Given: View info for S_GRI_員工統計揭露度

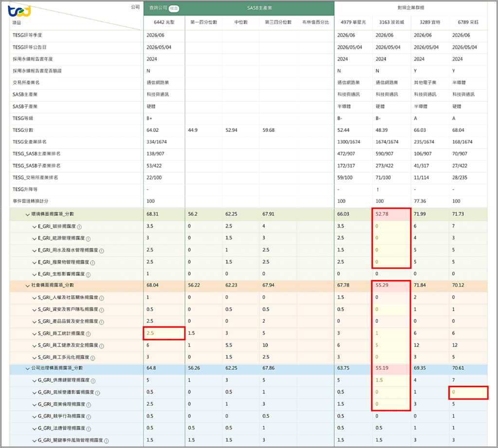Looking at the screenshot, I should [x=89, y=334].
